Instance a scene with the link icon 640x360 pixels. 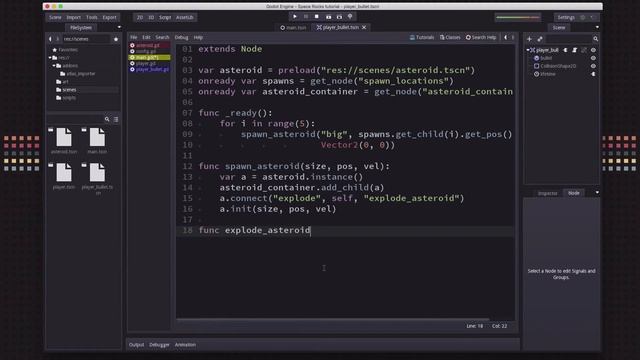tap(540, 39)
